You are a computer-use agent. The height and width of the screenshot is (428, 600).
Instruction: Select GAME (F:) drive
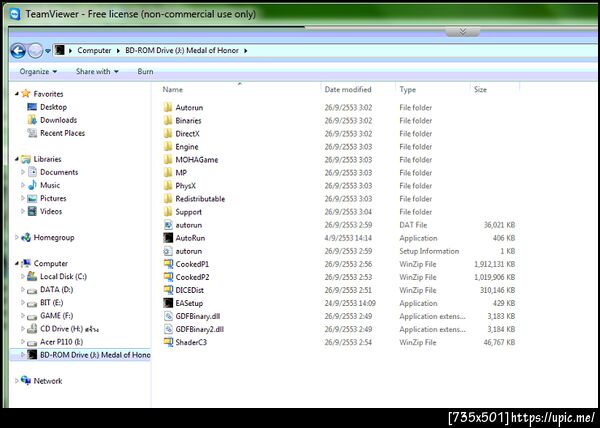56,316
